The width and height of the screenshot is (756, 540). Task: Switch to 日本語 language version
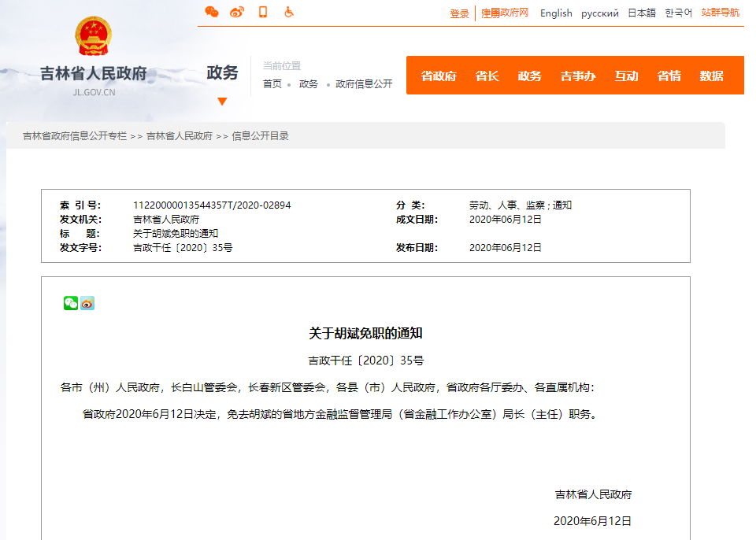coord(641,13)
